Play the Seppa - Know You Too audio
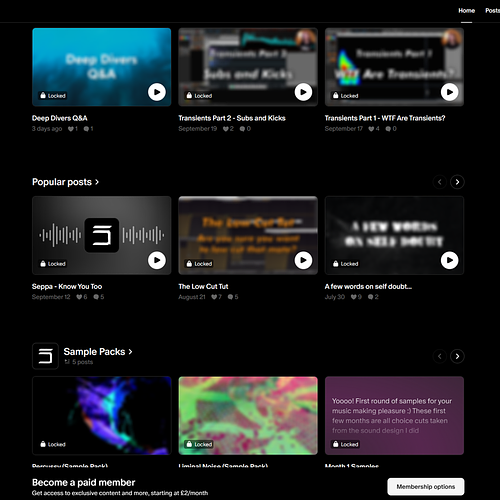500x500 pixels. [x=157, y=260]
